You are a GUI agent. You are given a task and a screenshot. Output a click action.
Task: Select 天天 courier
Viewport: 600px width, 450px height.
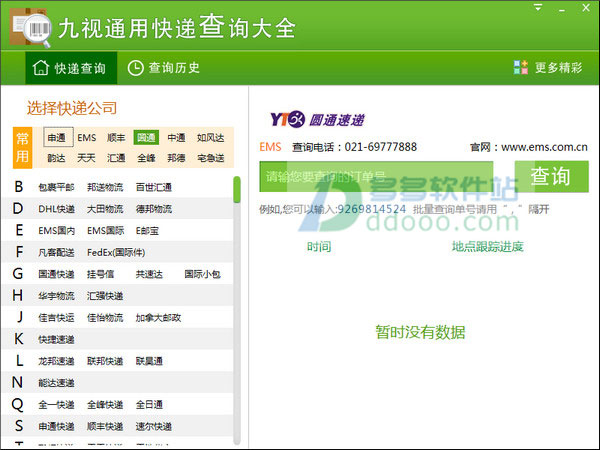pyautogui.click(x=86, y=158)
